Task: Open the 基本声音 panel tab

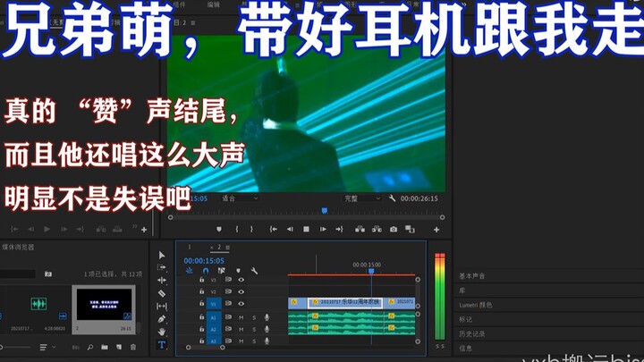Action: [473, 276]
